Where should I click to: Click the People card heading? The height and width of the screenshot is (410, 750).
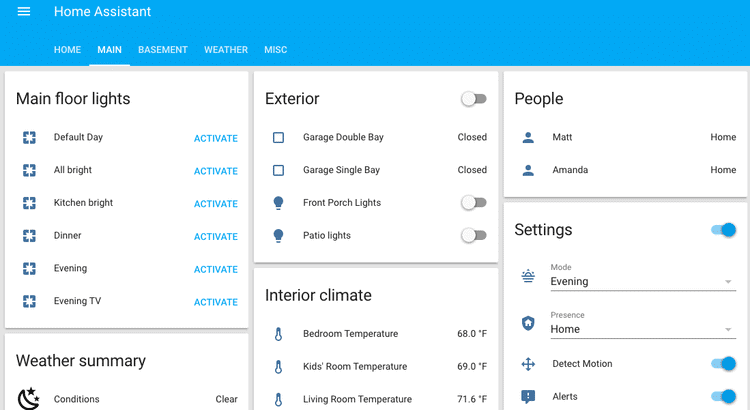(539, 99)
